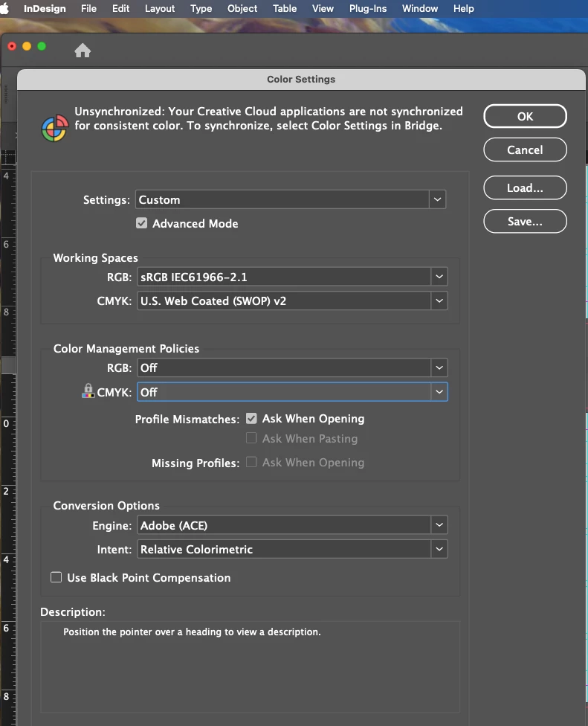Click the green fullscreen window button
Image resolution: width=588 pixels, height=726 pixels.
[42, 46]
